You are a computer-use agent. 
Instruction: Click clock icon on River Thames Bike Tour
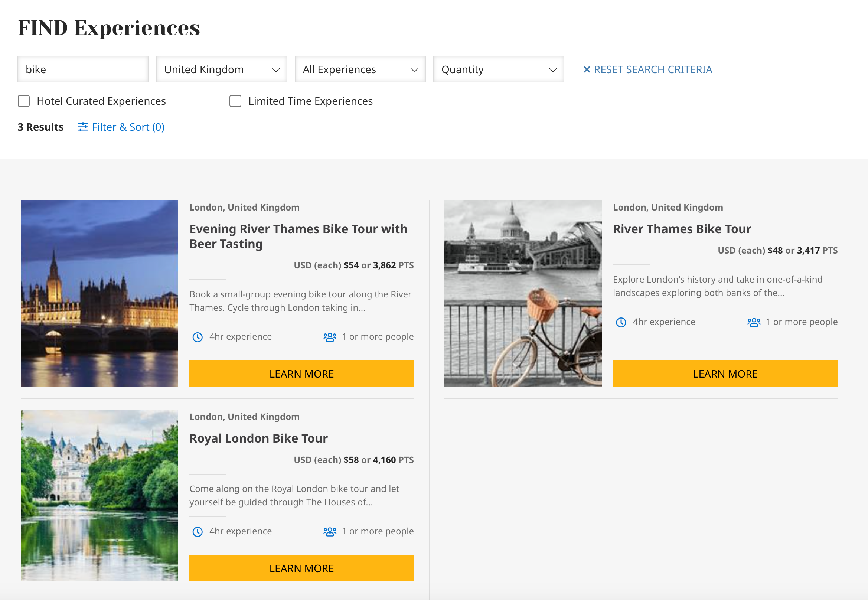coord(621,322)
